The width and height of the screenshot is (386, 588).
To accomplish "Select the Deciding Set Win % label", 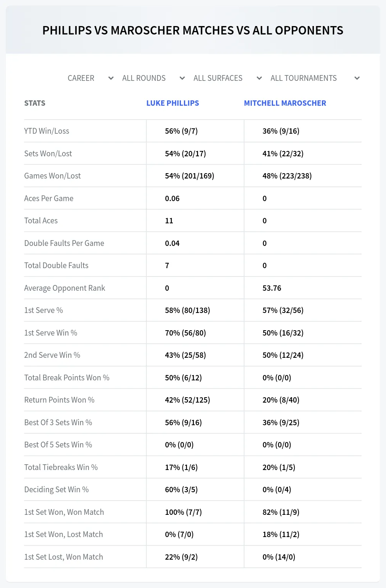I will (x=56, y=490).
